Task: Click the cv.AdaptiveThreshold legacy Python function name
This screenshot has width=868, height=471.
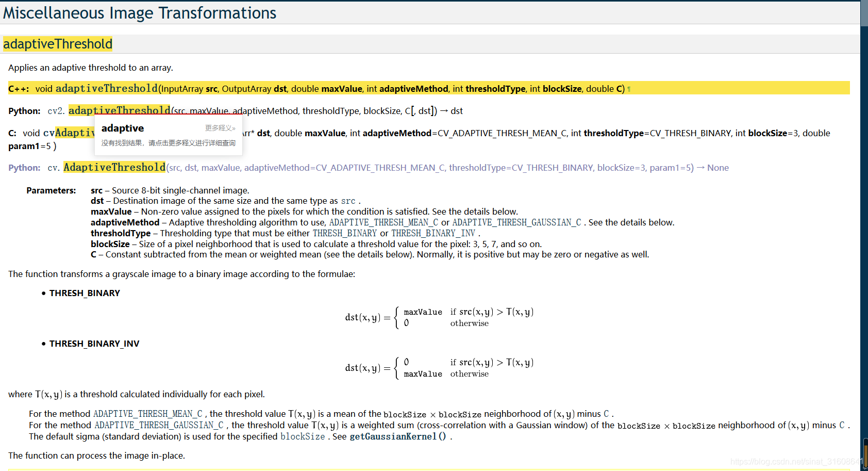Action: click(x=114, y=167)
